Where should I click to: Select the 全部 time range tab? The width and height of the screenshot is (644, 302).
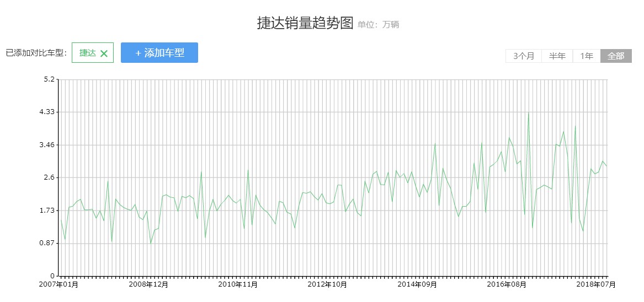pos(616,56)
